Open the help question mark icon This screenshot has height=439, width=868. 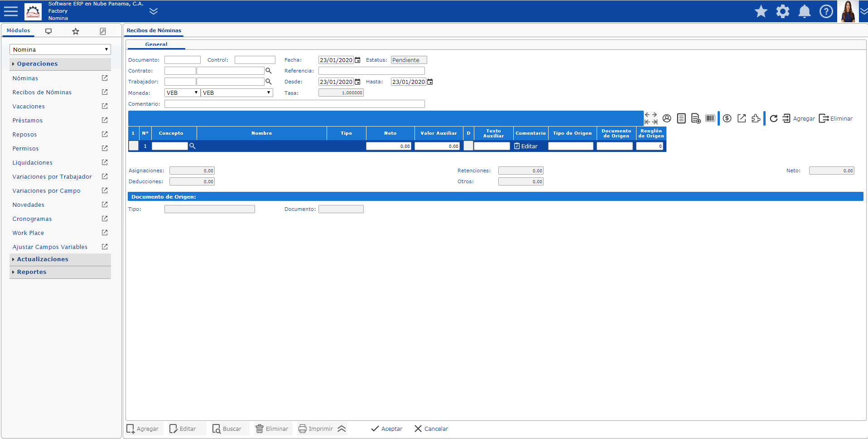[826, 11]
